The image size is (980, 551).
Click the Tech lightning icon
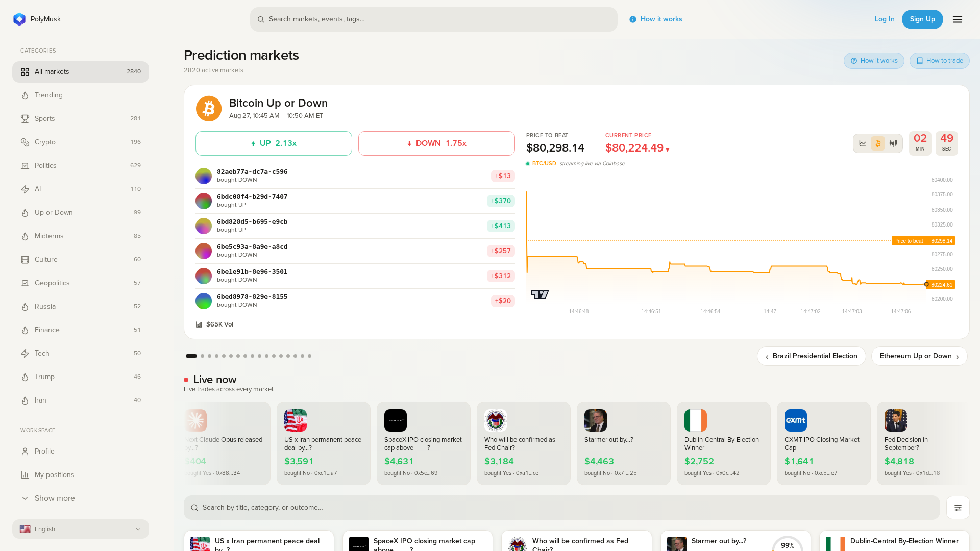[x=25, y=354]
